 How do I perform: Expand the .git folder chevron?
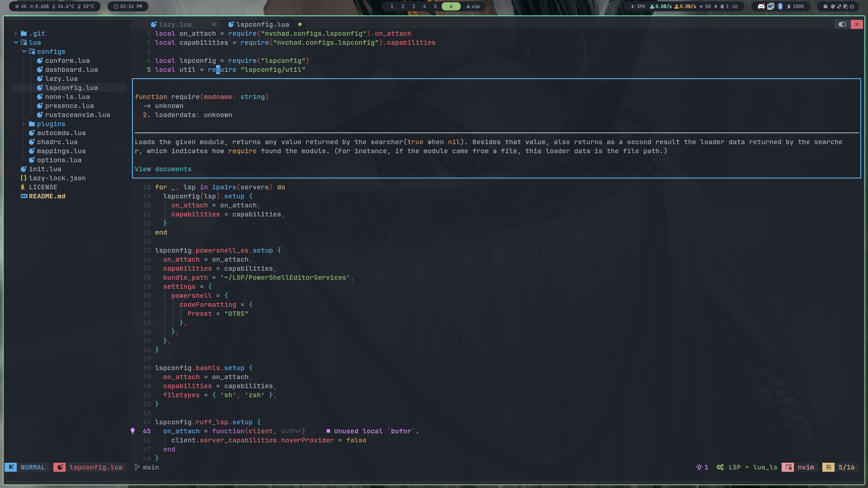(15, 33)
